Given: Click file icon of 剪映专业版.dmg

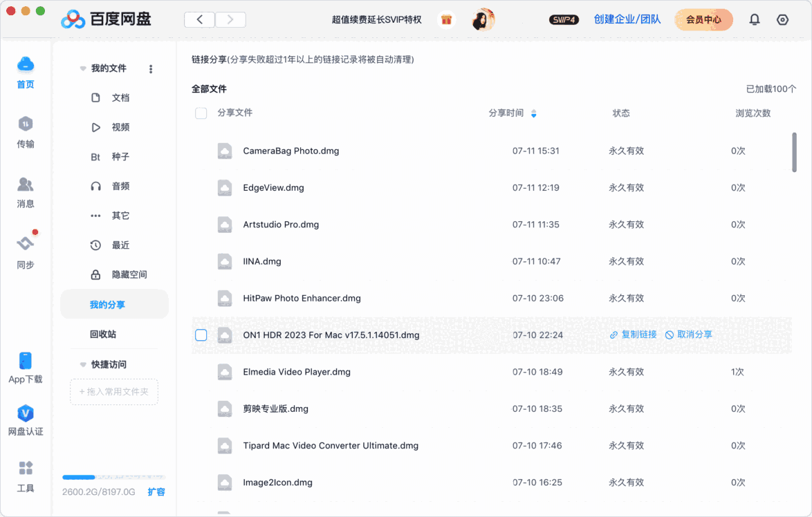Looking at the screenshot, I should (225, 409).
